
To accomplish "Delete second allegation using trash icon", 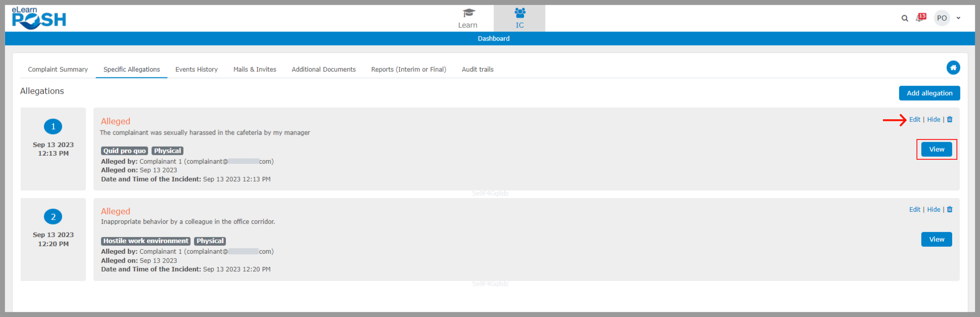I will [x=950, y=210].
